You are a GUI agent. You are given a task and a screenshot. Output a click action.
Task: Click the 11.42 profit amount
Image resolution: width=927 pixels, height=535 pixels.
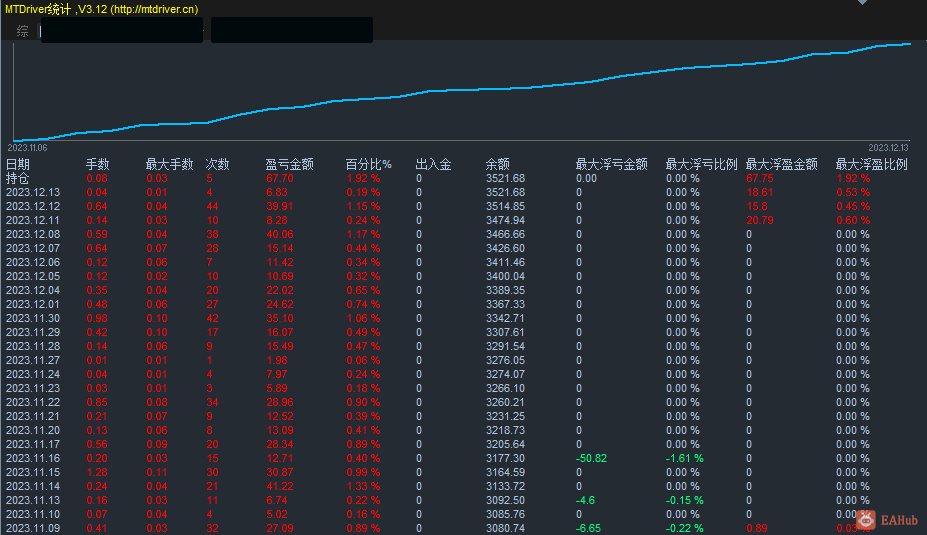click(280, 262)
